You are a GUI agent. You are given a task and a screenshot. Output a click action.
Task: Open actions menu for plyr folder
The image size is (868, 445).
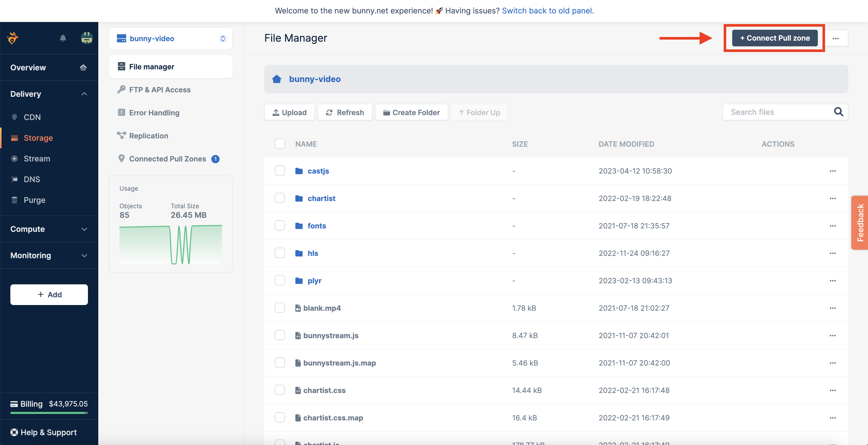pos(833,280)
